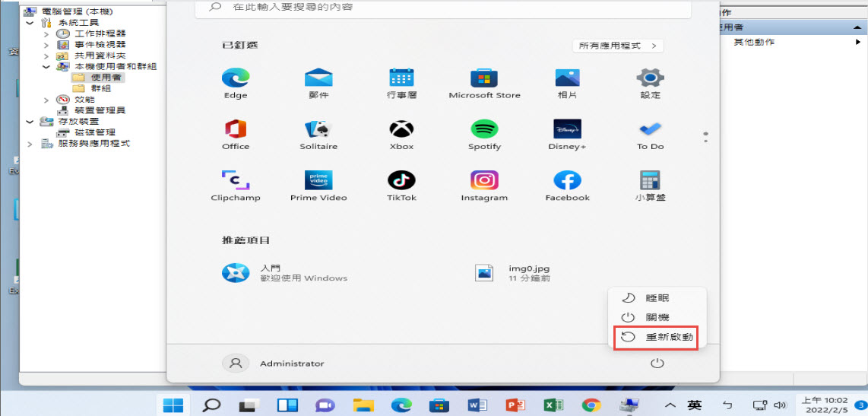The width and height of the screenshot is (868, 416).
Task: Select 群組 folder in Computer Management tree
Action: pyautogui.click(x=92, y=89)
